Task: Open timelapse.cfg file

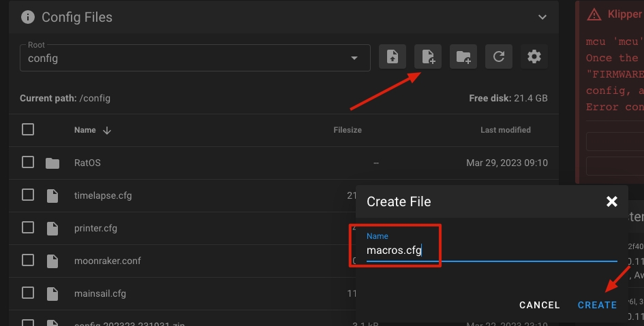Action: (103, 195)
